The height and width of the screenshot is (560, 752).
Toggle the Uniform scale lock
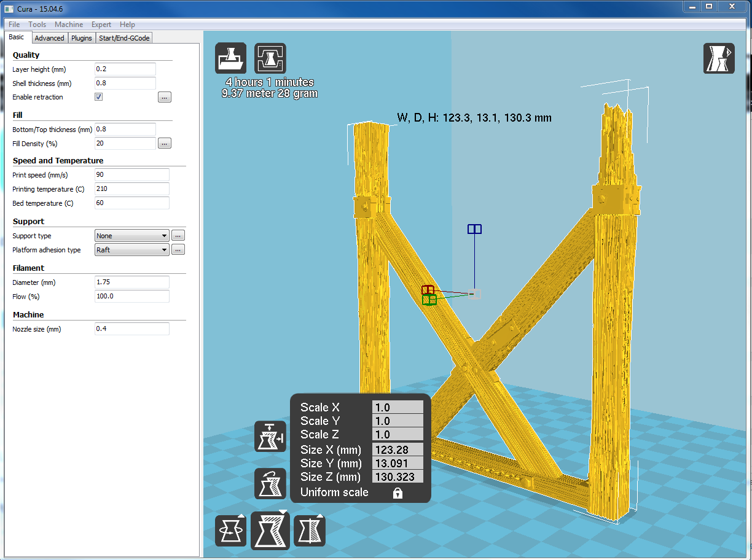tap(398, 493)
